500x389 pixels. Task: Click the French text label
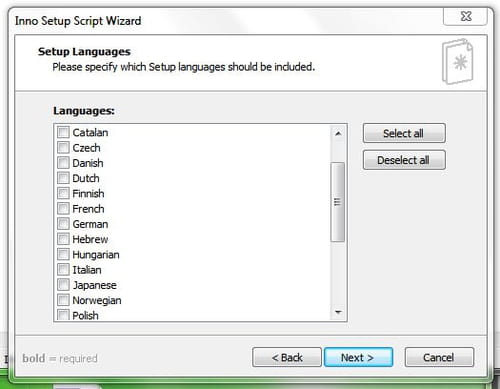88,209
